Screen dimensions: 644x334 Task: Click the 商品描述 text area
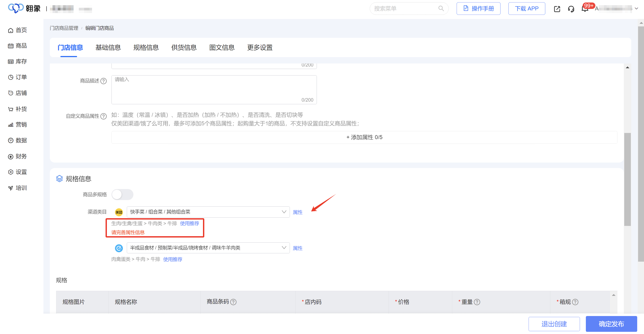pos(214,89)
